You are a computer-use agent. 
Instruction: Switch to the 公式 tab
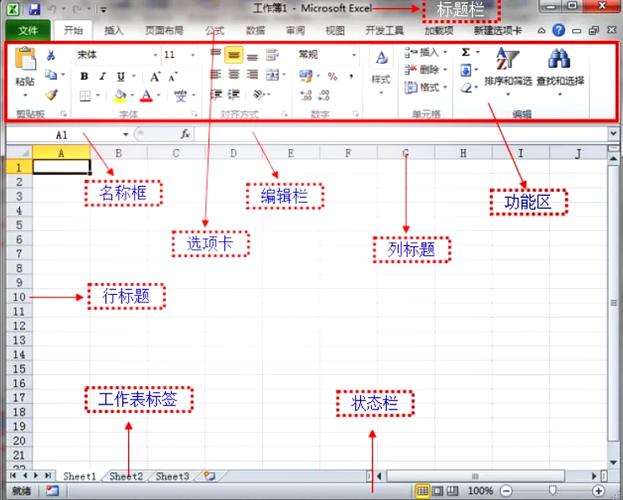(215, 31)
